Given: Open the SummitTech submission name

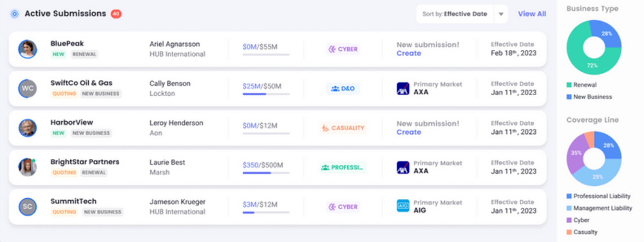Looking at the screenshot, I should pos(73,201).
